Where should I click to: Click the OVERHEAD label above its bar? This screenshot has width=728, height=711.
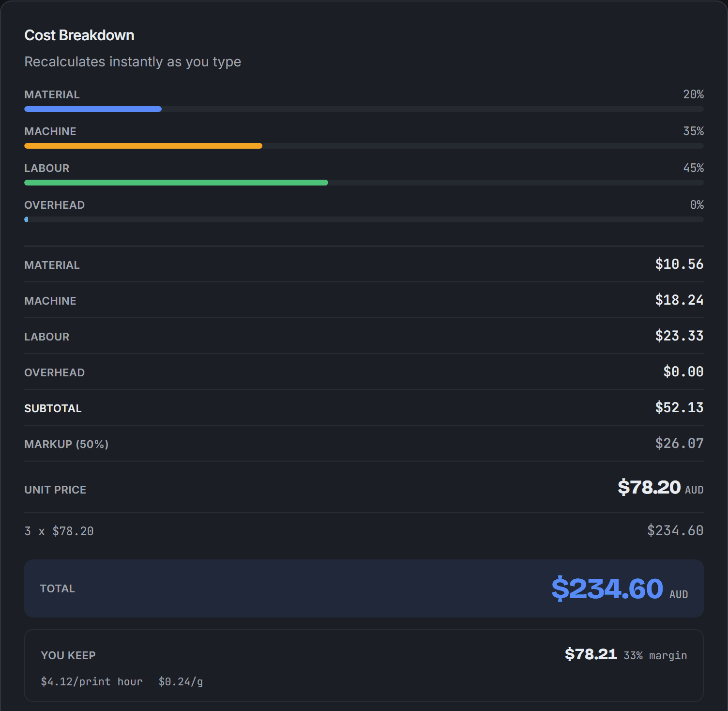tap(54, 205)
